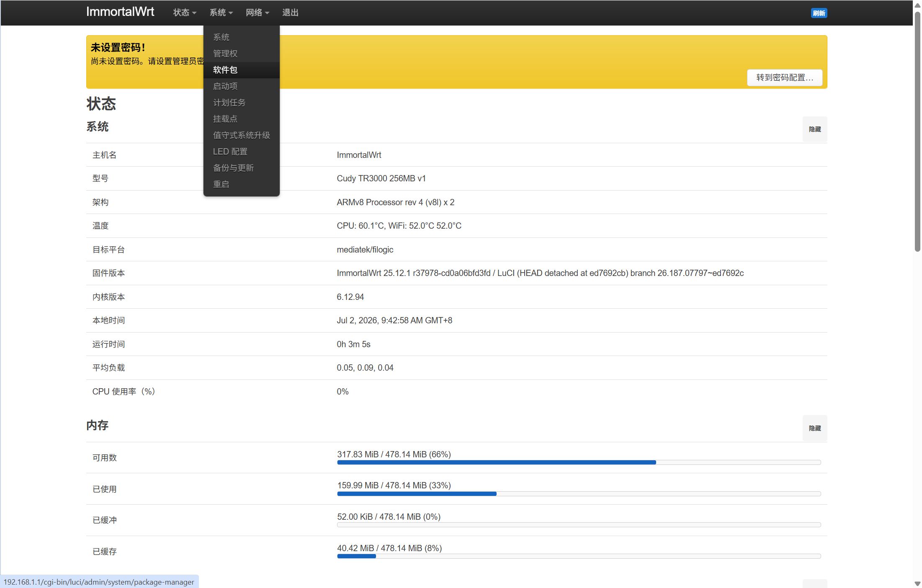Click ARMv8 Processor rev 4 architecture value
Image resolution: width=922 pixels, height=588 pixels.
[x=395, y=202]
